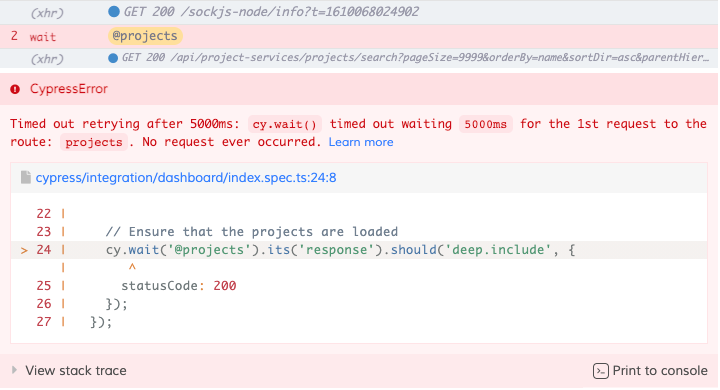Image resolution: width=720 pixels, height=390 pixels.
Task: Select the wait command row label
Action: [43, 37]
